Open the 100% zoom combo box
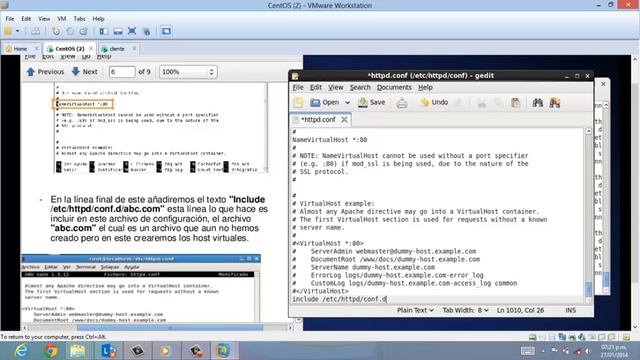Image resolution: width=640 pixels, height=360 pixels. pos(188,72)
